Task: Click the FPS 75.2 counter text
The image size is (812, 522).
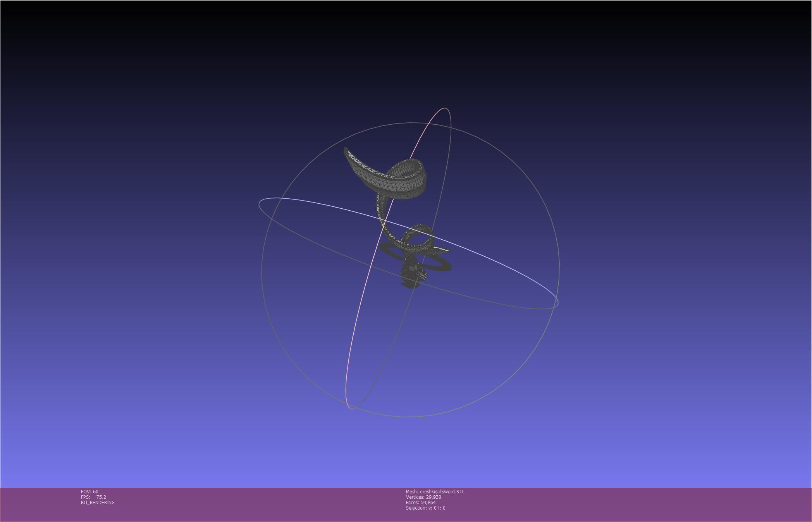Action: (x=93, y=497)
